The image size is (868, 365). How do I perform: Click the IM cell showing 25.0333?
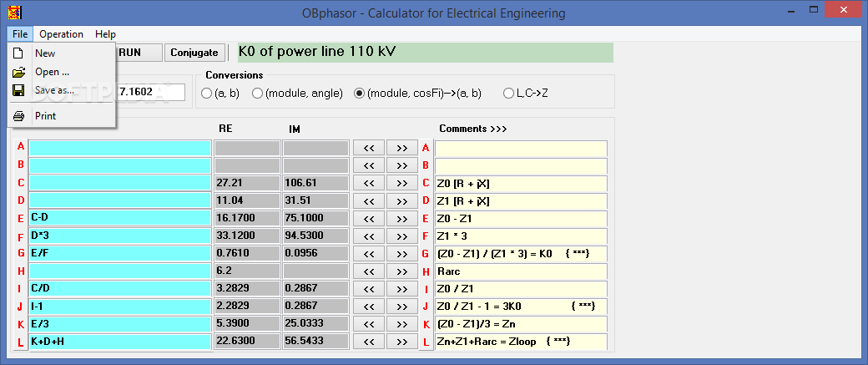tap(316, 324)
